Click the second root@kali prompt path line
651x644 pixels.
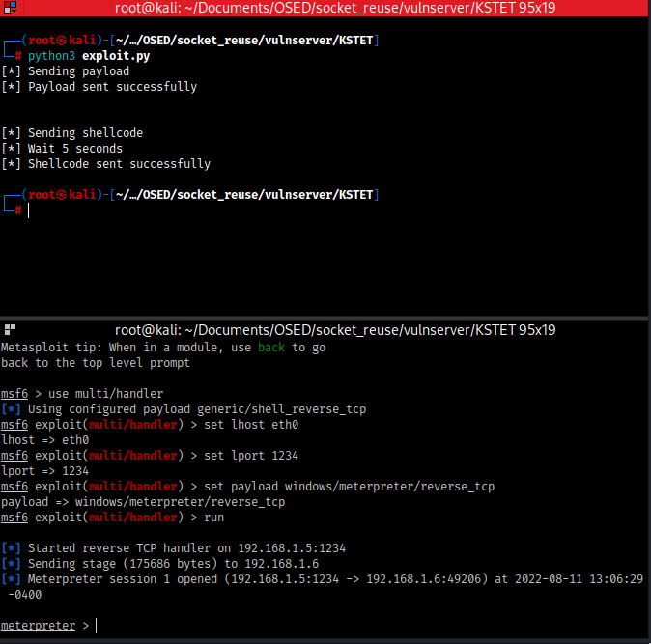[191, 195]
